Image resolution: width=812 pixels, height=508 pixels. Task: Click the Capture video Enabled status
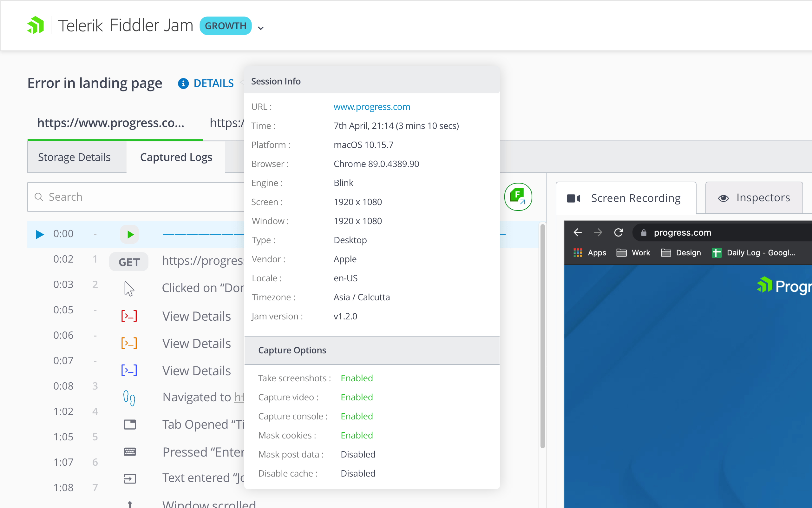click(x=357, y=397)
